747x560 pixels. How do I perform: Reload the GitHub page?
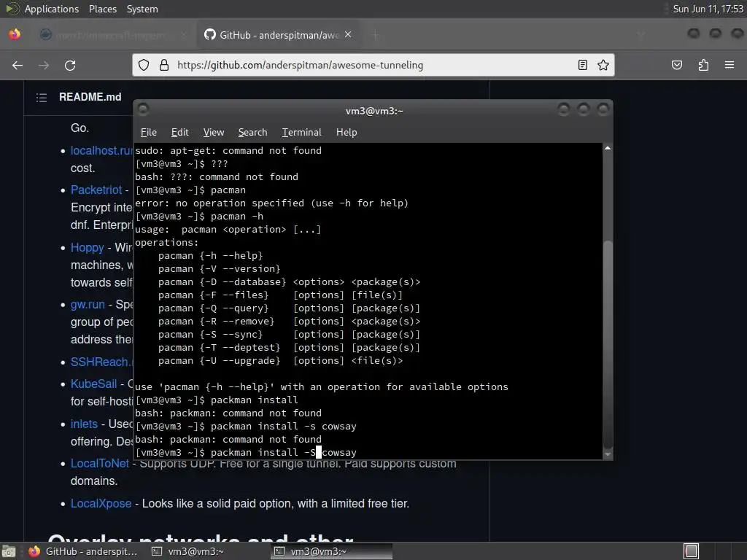(70, 65)
